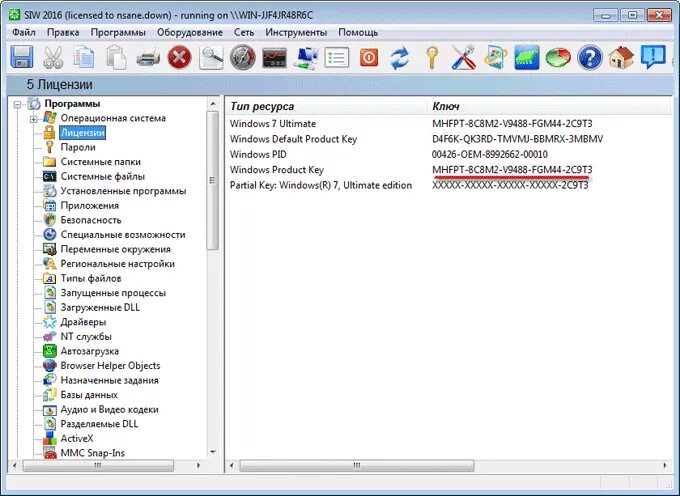Select Системные файлы tree item
680x496 pixels.
pyautogui.click(x=103, y=176)
